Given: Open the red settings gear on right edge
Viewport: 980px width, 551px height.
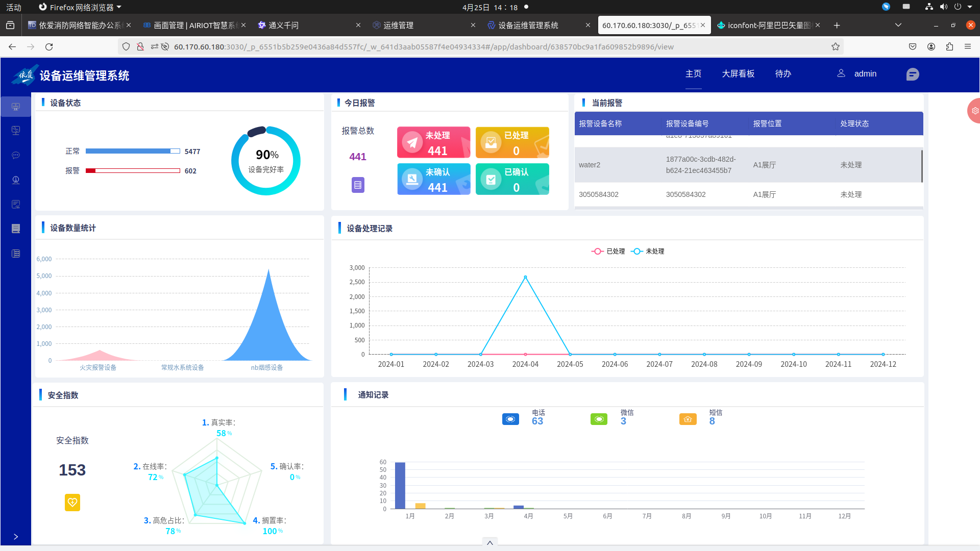Looking at the screenshot, I should pyautogui.click(x=975, y=111).
